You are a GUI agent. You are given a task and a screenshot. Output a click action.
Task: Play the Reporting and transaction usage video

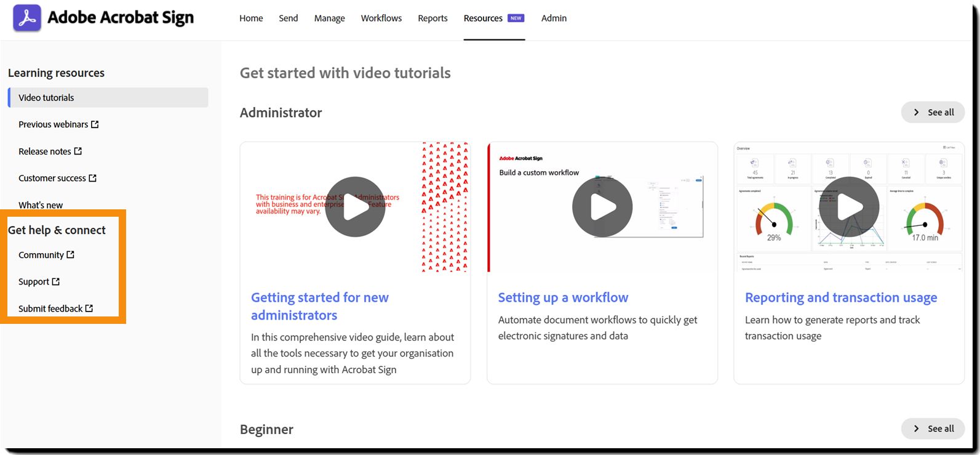(849, 207)
